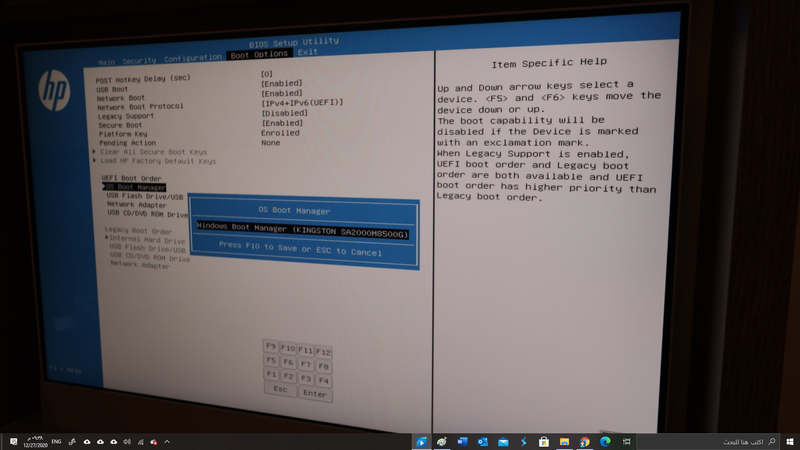Select the Security tab in BIOS
The height and width of the screenshot is (450, 800).
[139, 61]
